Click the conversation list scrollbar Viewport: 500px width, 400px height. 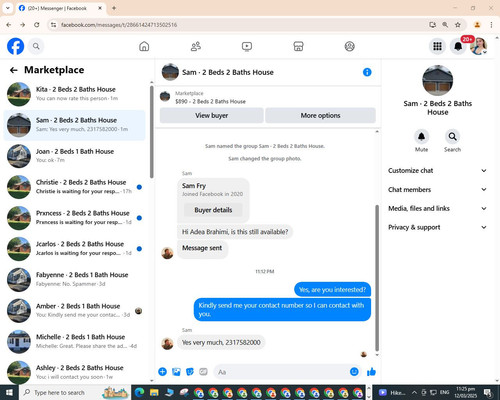[152, 132]
